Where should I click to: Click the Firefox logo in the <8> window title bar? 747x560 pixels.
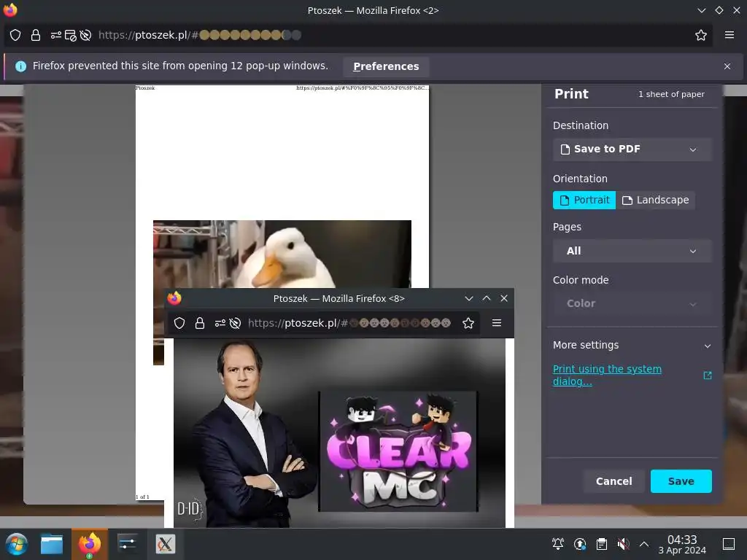[x=174, y=298]
